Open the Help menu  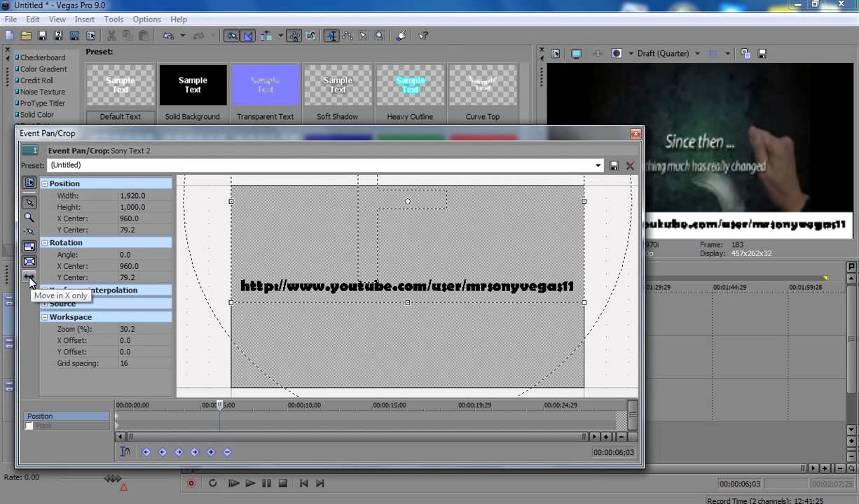tap(179, 20)
